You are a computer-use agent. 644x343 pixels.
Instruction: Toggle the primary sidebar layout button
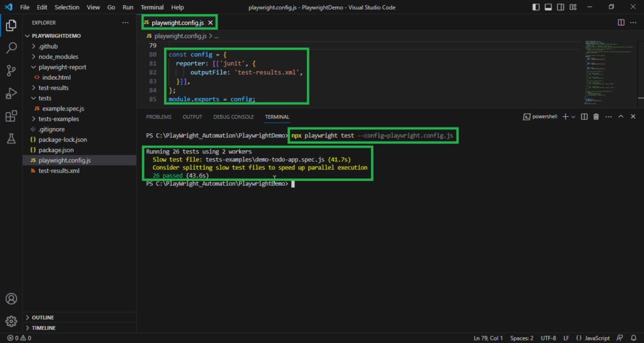(x=536, y=7)
